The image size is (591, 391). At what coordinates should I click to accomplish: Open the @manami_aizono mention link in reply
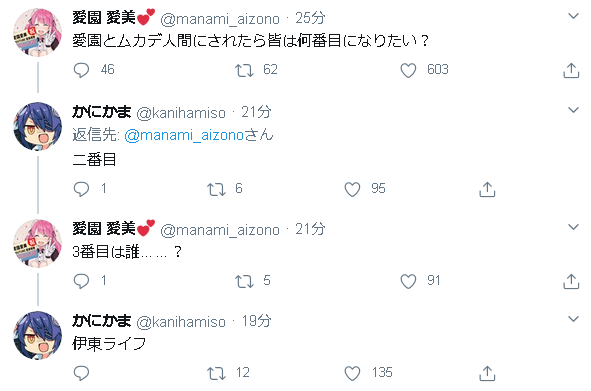pos(184,135)
